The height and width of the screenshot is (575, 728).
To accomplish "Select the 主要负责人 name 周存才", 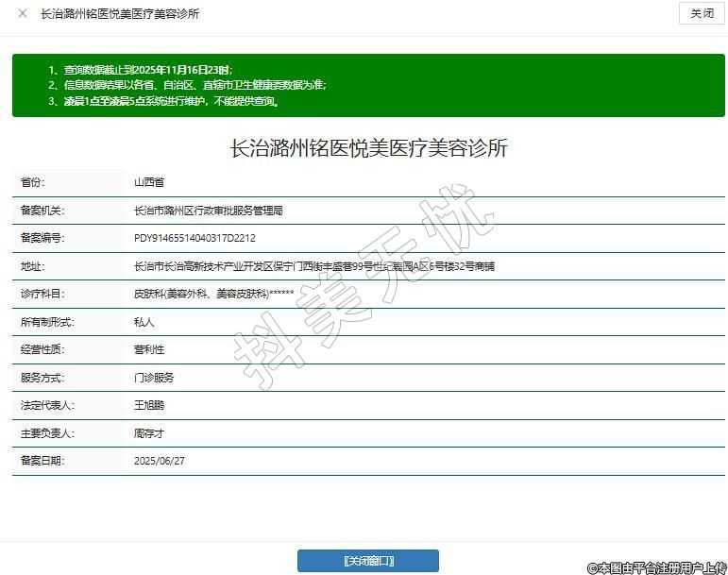I will (149, 433).
